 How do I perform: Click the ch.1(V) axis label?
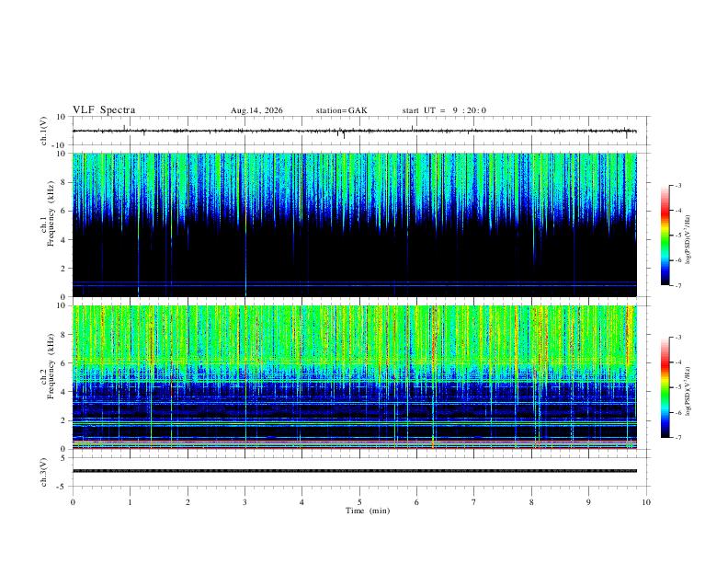pyautogui.click(x=44, y=131)
